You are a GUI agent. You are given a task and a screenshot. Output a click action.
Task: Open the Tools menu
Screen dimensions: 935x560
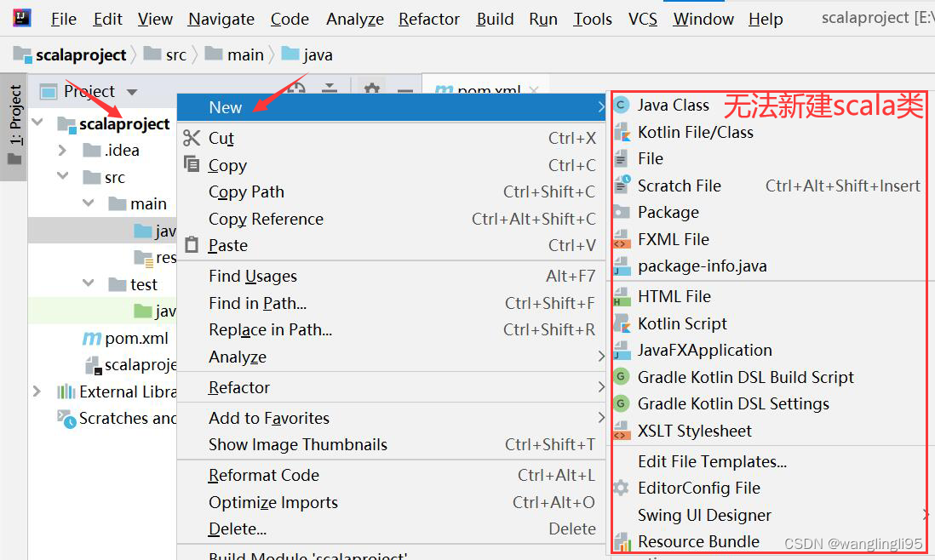[x=593, y=19]
